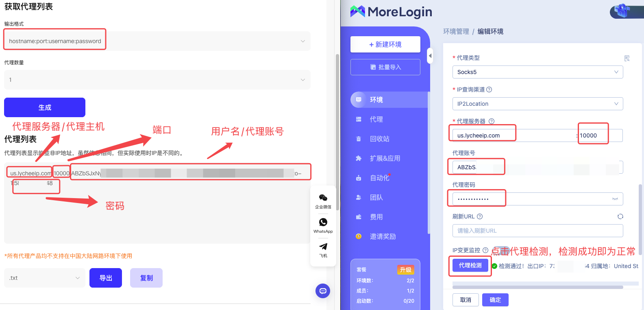Open the .txt export format dropdown

pos(45,278)
